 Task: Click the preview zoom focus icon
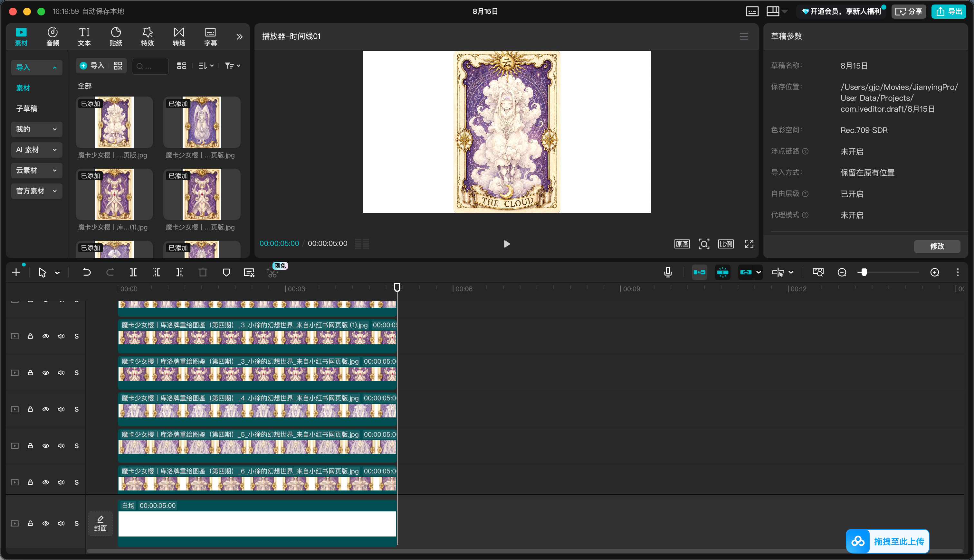click(704, 244)
